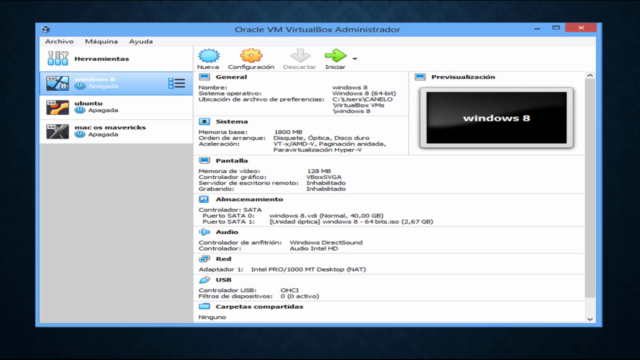Click the vertical scrollbar thumb
The width and height of the screenshot is (640, 360).
(x=590, y=188)
